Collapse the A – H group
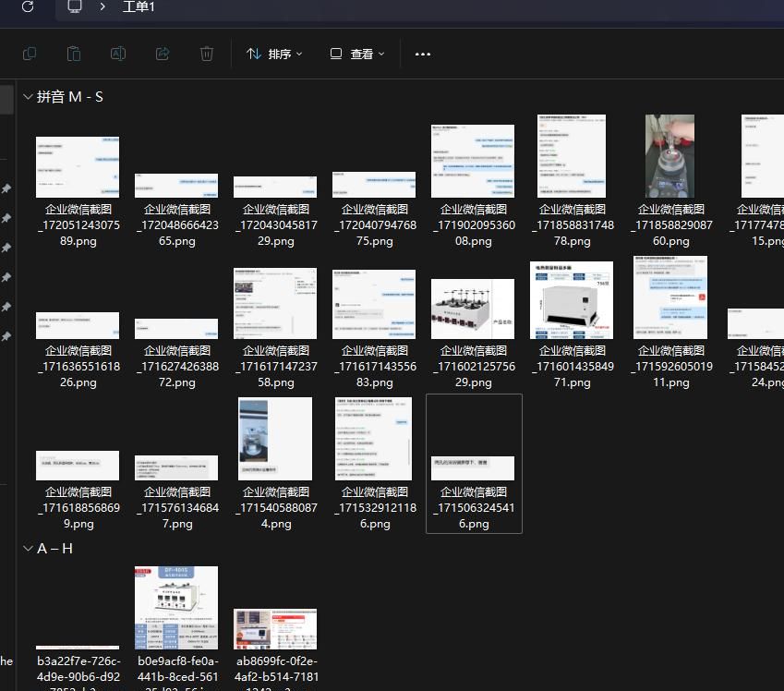Image resolution: width=784 pixels, height=691 pixels. click(x=28, y=549)
